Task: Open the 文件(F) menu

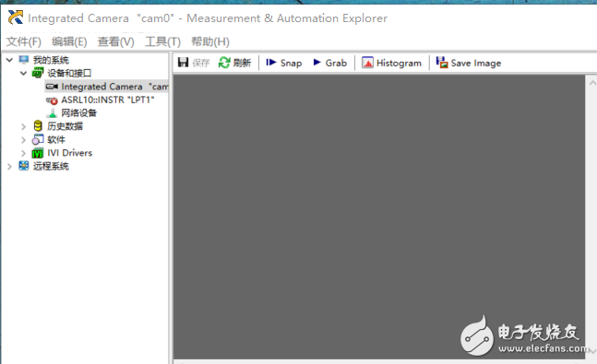Action: pyautogui.click(x=24, y=41)
